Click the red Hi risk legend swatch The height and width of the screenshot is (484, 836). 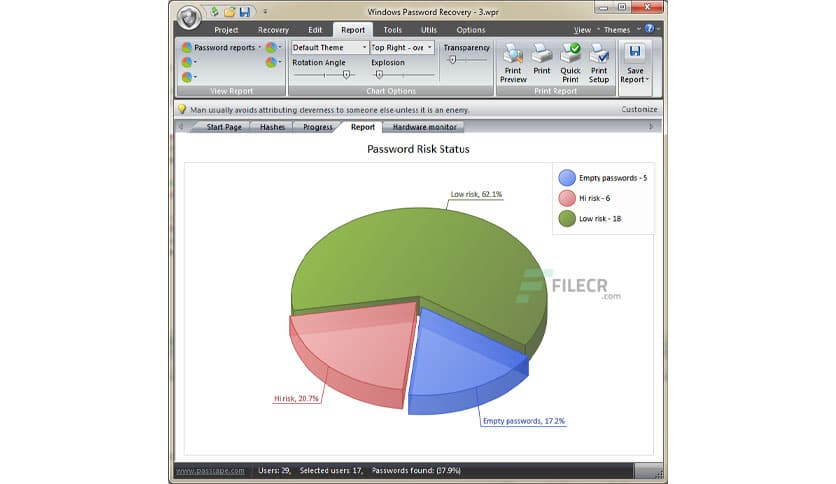point(567,198)
